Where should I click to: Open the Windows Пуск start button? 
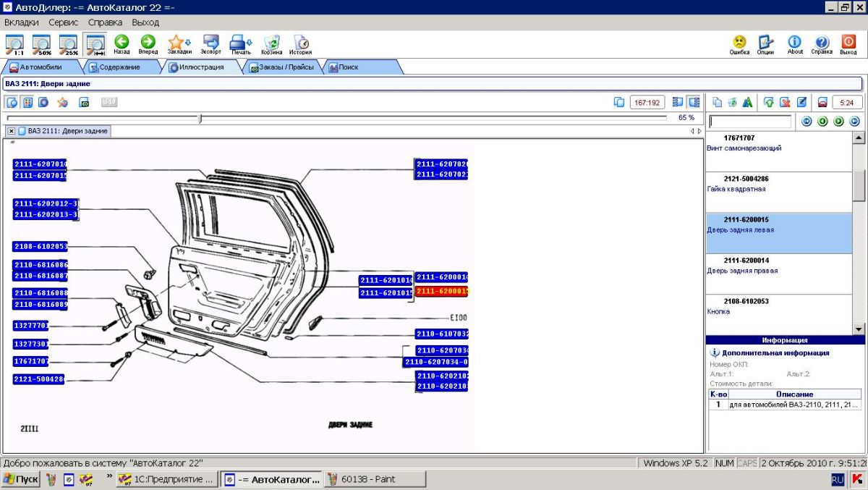coord(21,479)
